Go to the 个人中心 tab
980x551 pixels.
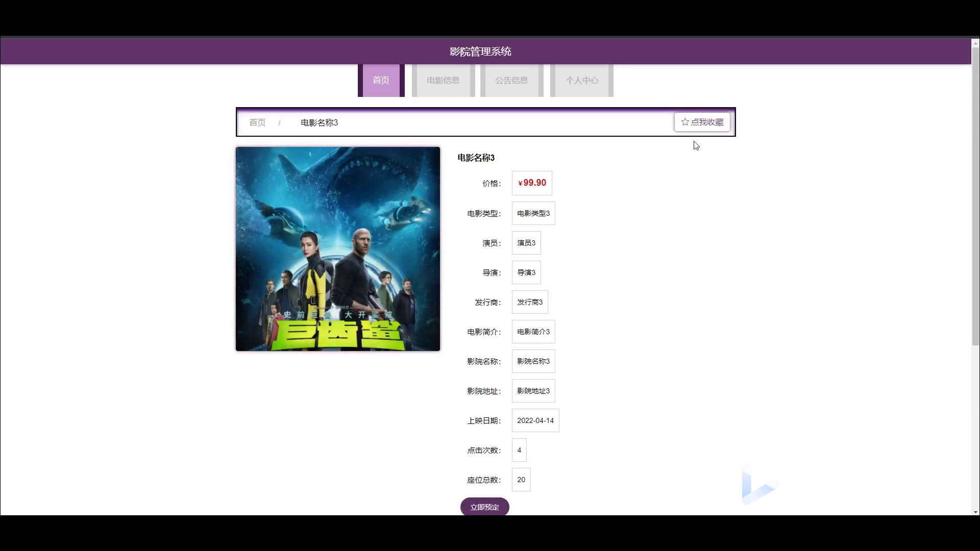click(582, 80)
